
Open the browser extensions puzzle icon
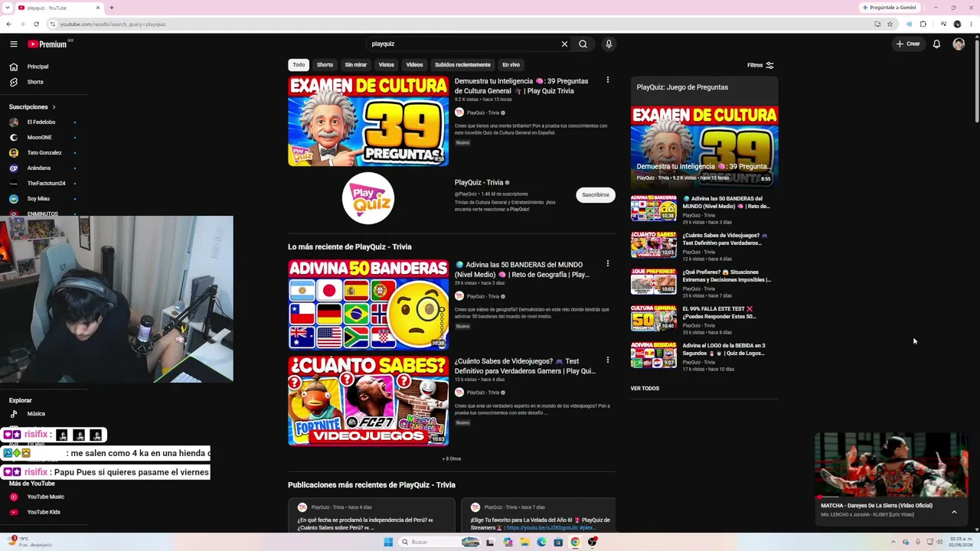point(923,24)
